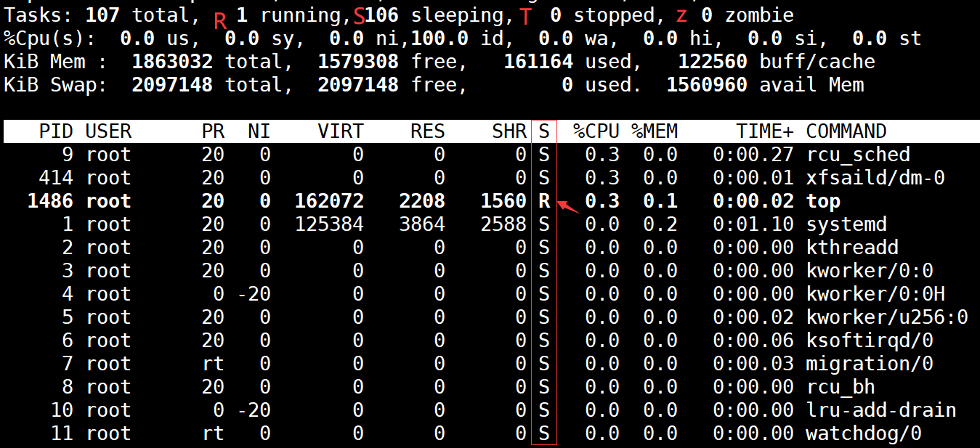980x448 pixels.
Task: Select the migration/0 process name
Action: tap(870, 364)
